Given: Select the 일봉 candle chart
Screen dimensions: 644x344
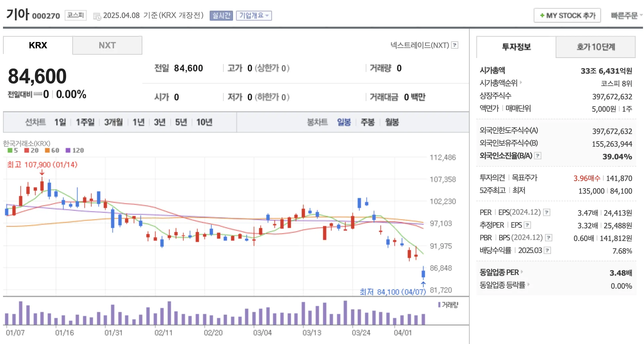Looking at the screenshot, I should tap(344, 122).
